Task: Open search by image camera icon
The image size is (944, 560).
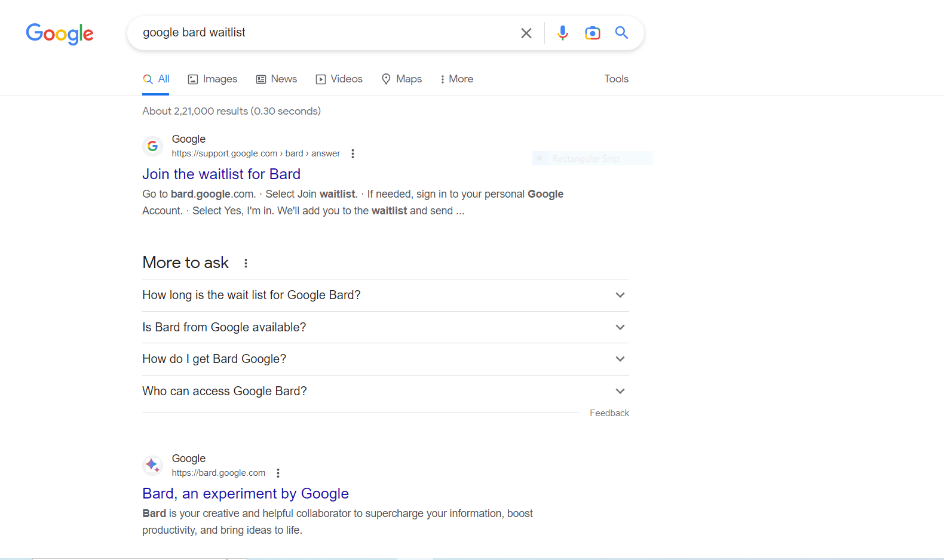Action: [x=592, y=33]
